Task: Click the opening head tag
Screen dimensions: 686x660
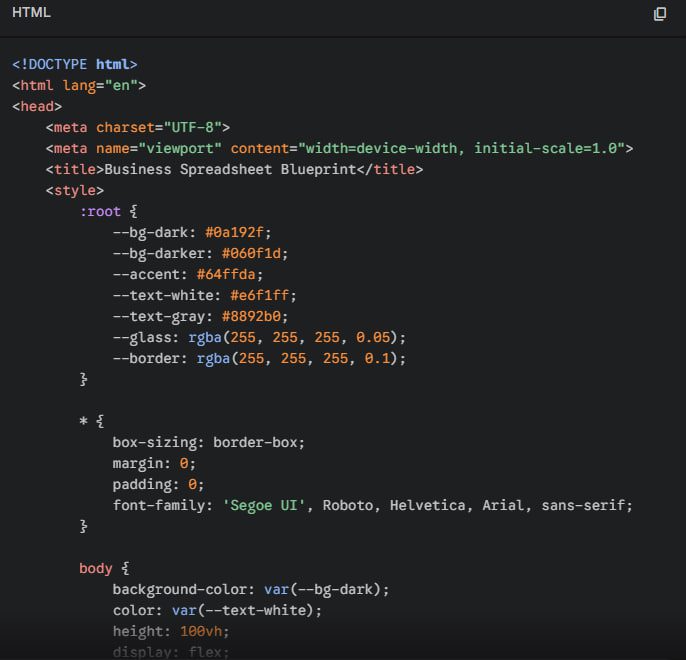Action: tap(37, 106)
